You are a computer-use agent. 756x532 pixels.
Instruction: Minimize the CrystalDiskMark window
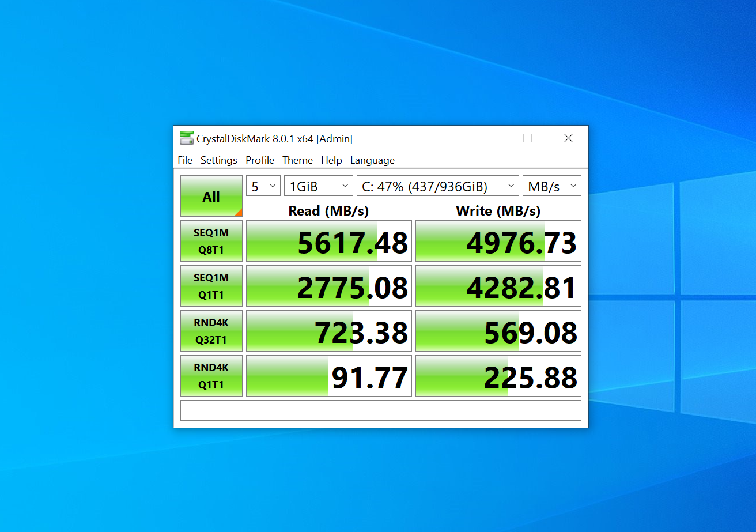[x=488, y=138]
